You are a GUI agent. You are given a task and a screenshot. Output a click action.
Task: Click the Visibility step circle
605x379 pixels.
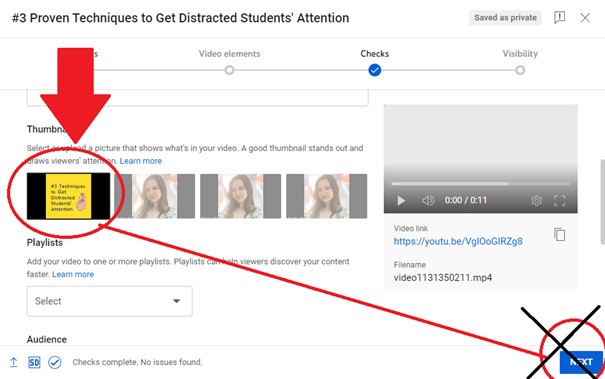520,70
